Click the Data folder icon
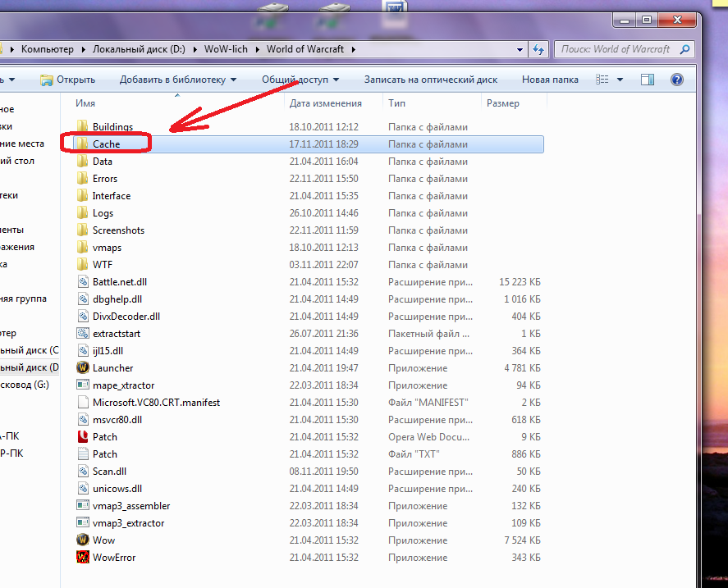The image size is (728, 588). (x=82, y=161)
